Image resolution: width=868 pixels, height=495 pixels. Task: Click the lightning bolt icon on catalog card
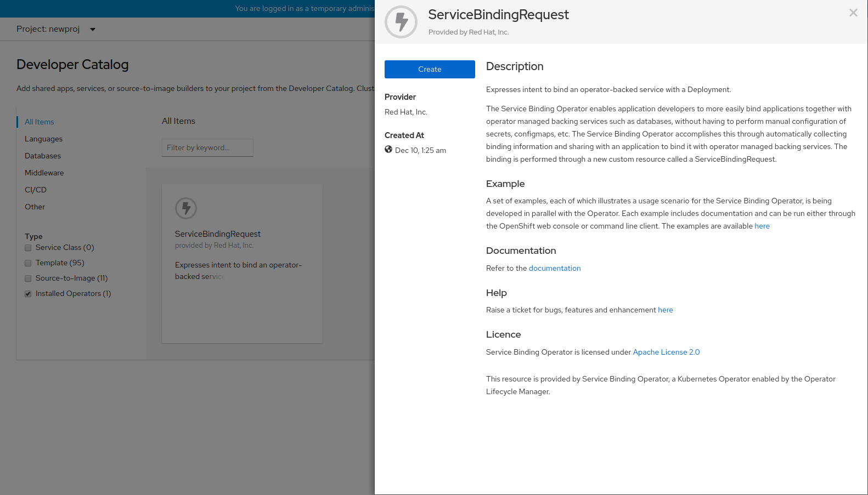[x=186, y=208]
